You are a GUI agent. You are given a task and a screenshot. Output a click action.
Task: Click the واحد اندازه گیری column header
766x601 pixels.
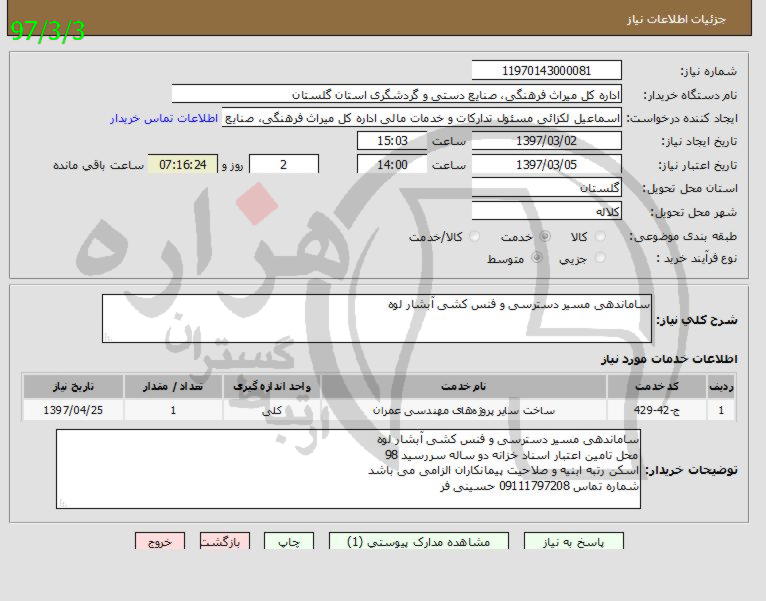(272, 386)
